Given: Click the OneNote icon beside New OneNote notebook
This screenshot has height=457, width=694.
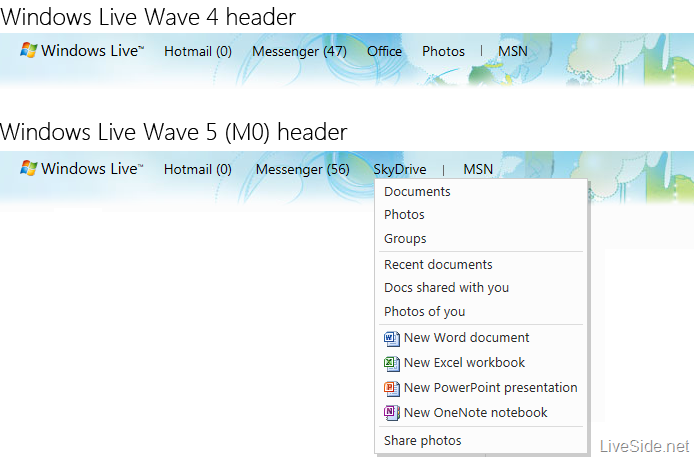Looking at the screenshot, I should pos(392,413).
